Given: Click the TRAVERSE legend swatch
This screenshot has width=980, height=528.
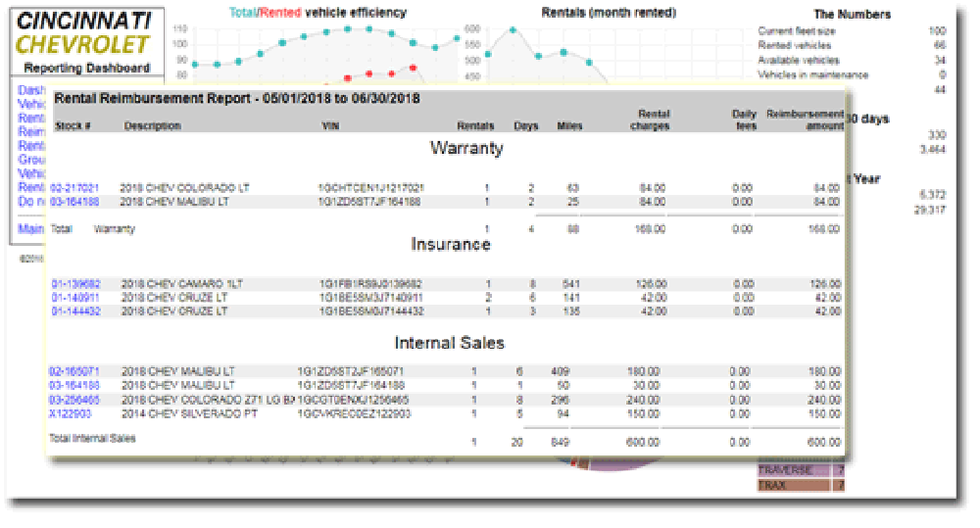Looking at the screenshot, I should point(794,470).
